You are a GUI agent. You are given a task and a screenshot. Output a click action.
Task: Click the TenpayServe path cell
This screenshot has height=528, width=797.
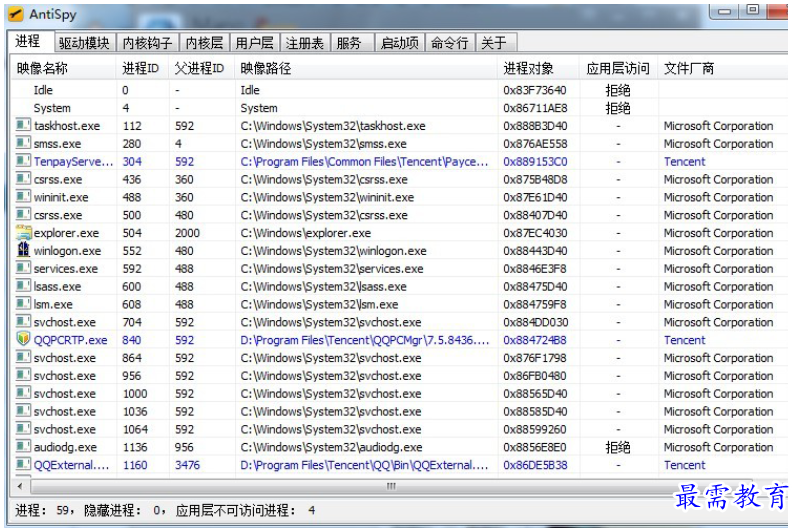pos(364,161)
